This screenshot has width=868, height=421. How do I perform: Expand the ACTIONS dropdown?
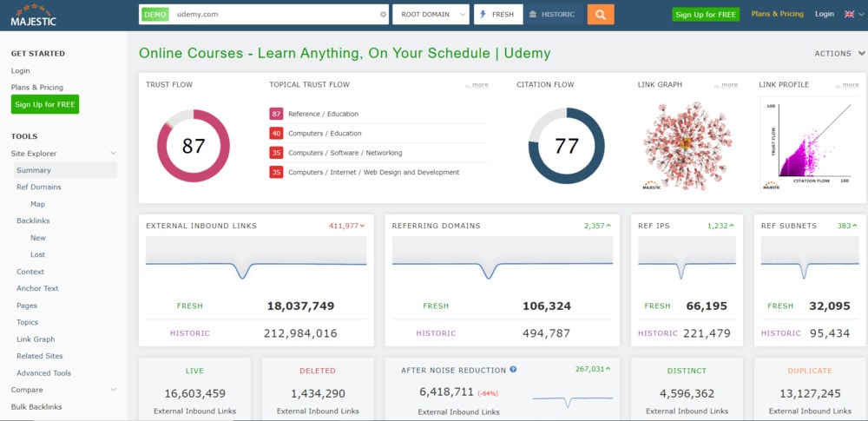coord(839,54)
